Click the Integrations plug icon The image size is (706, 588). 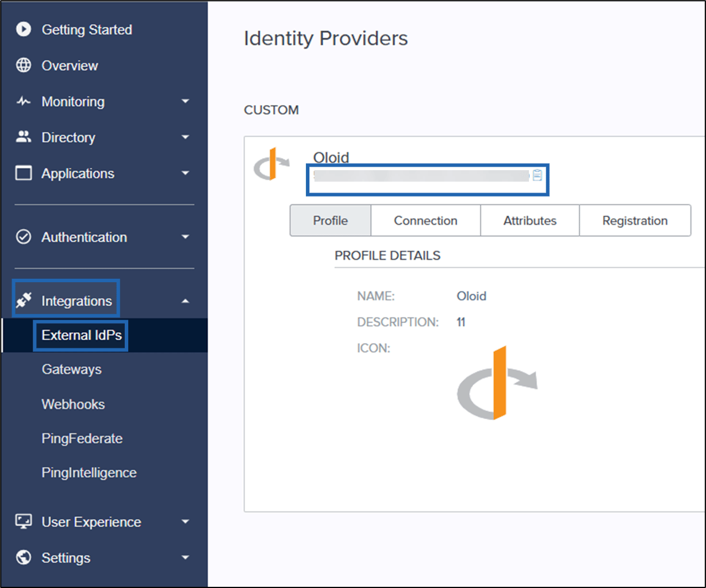[x=24, y=300]
